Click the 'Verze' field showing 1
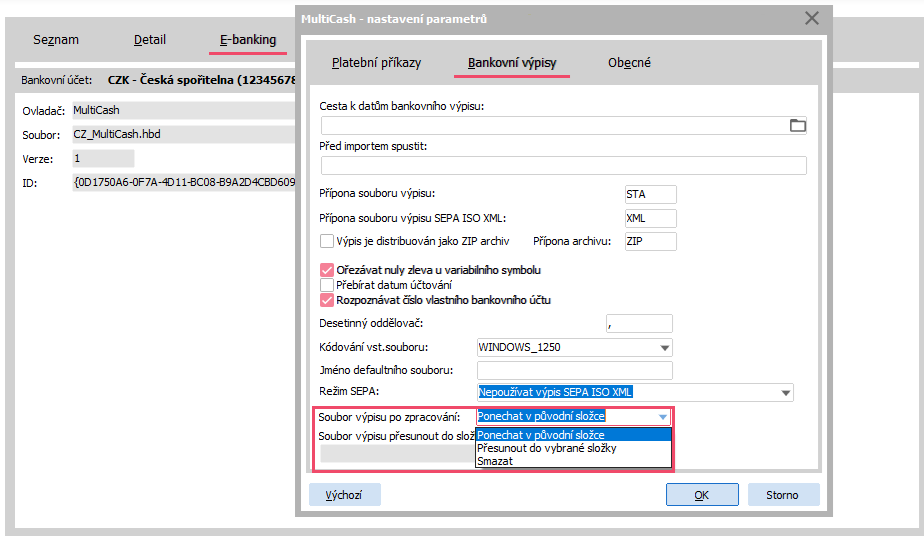Image resolution: width=924 pixels, height=536 pixels. (103, 158)
